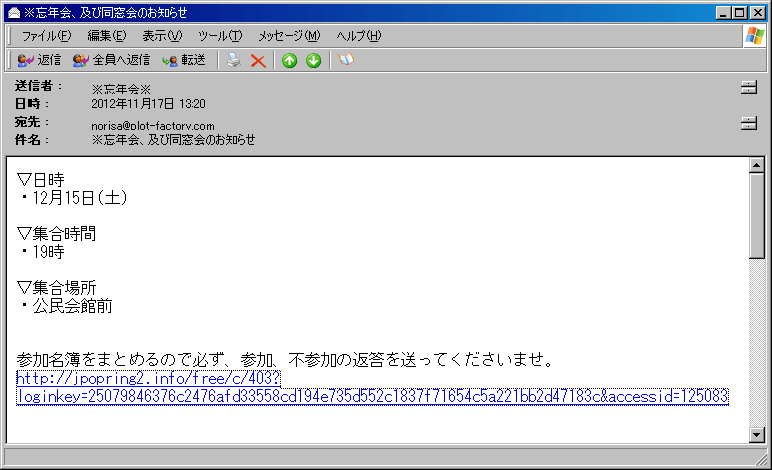Click heading ▽集合時間
Screen dimensions: 772x470
57,234
